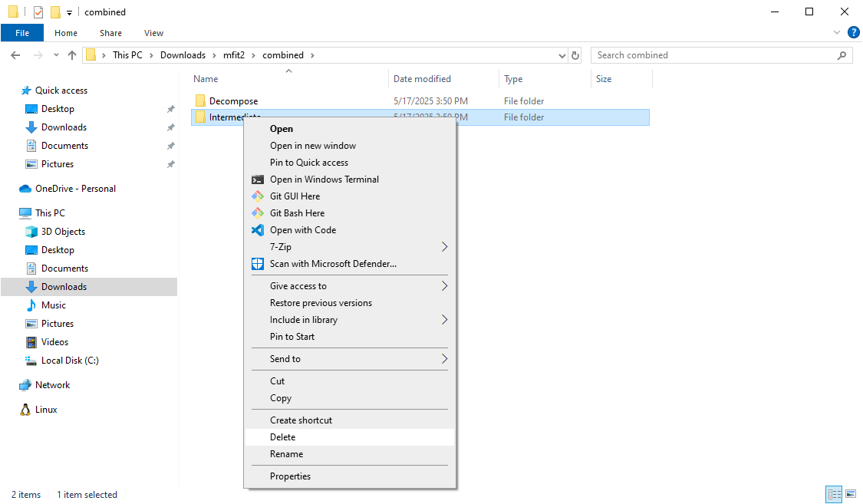Click Downloads in the breadcrumb path
863x504 pixels.
point(183,54)
